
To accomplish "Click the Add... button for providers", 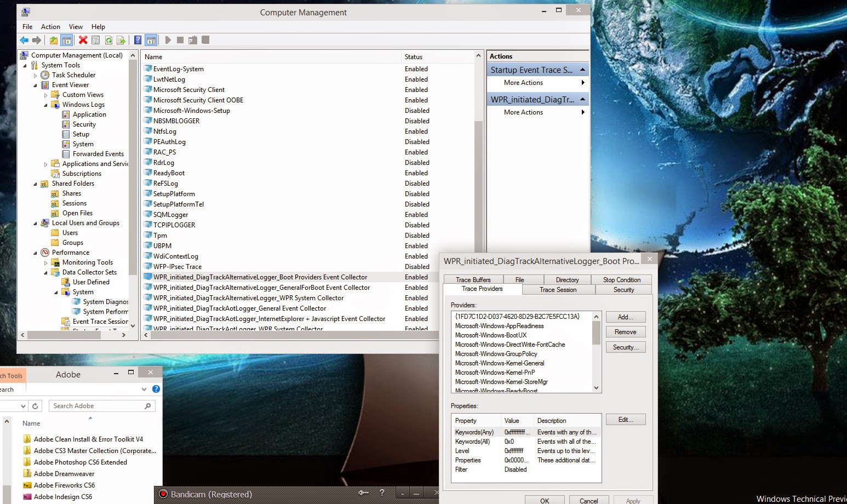I will [626, 317].
